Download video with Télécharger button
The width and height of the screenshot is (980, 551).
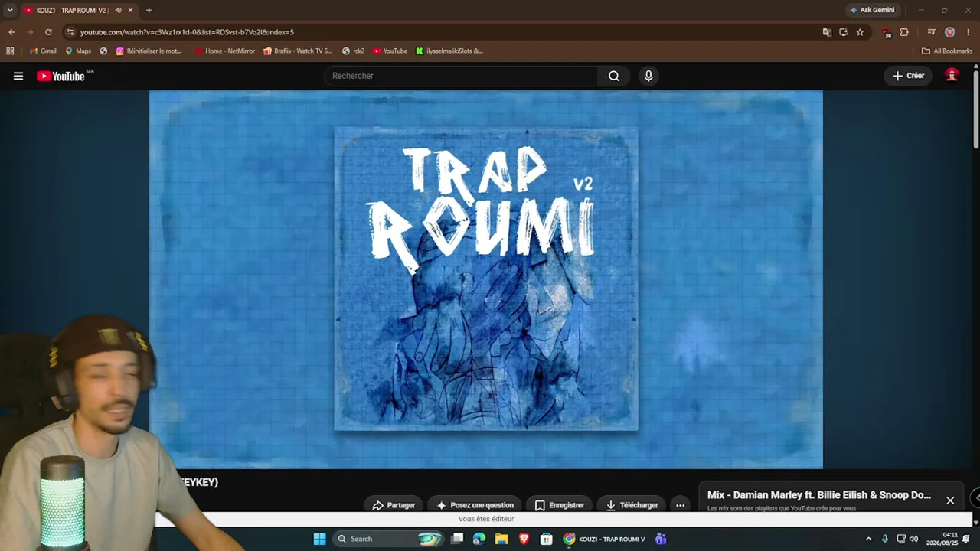[x=632, y=505]
